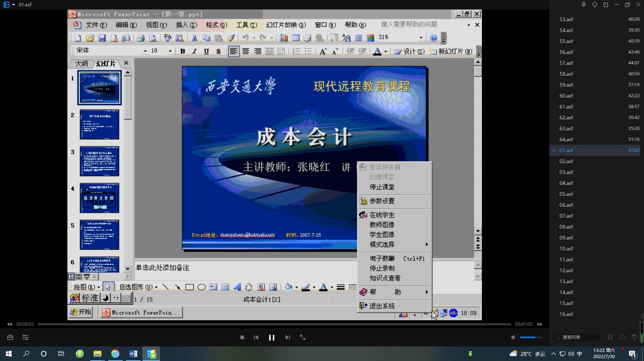This screenshot has height=361, width=644.
Task: Click the volume speaker icon in player
Action: click(x=513, y=337)
